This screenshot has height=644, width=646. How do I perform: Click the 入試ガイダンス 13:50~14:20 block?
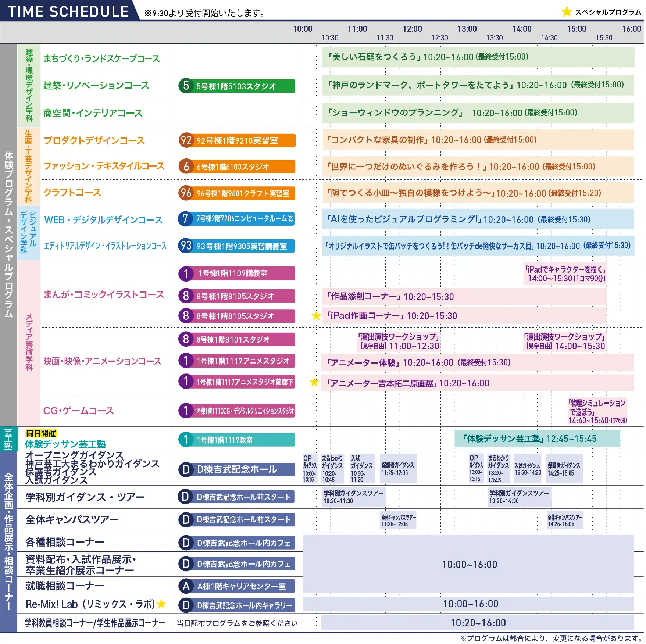(528, 469)
